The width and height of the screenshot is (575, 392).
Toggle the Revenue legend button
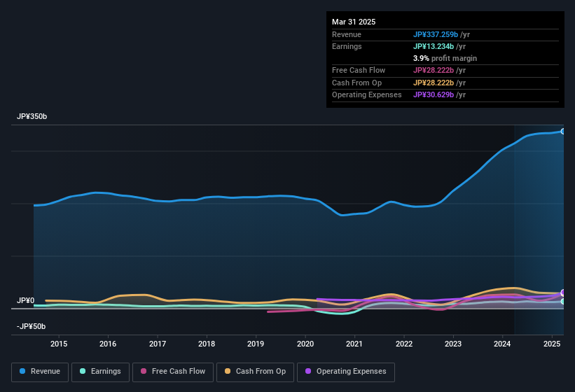point(40,372)
